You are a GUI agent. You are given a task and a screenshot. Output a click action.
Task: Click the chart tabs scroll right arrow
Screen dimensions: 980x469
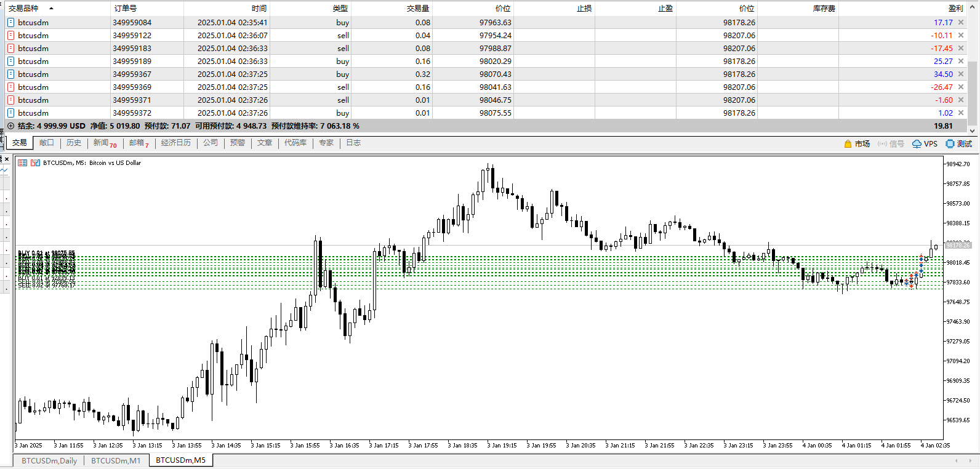[970, 460]
